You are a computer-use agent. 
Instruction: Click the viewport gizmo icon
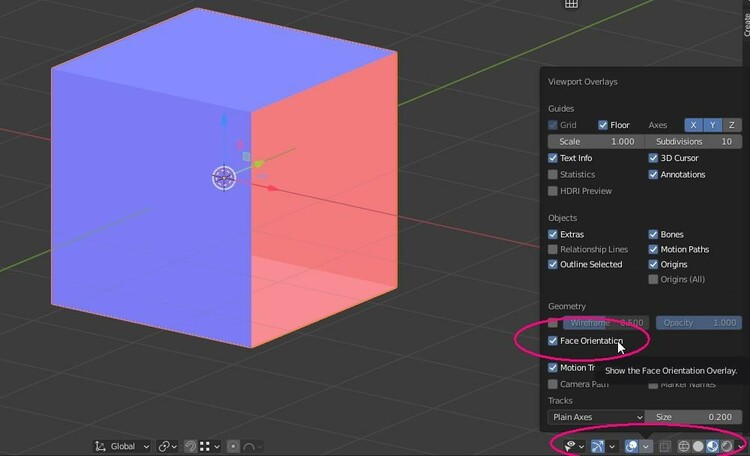(598, 446)
